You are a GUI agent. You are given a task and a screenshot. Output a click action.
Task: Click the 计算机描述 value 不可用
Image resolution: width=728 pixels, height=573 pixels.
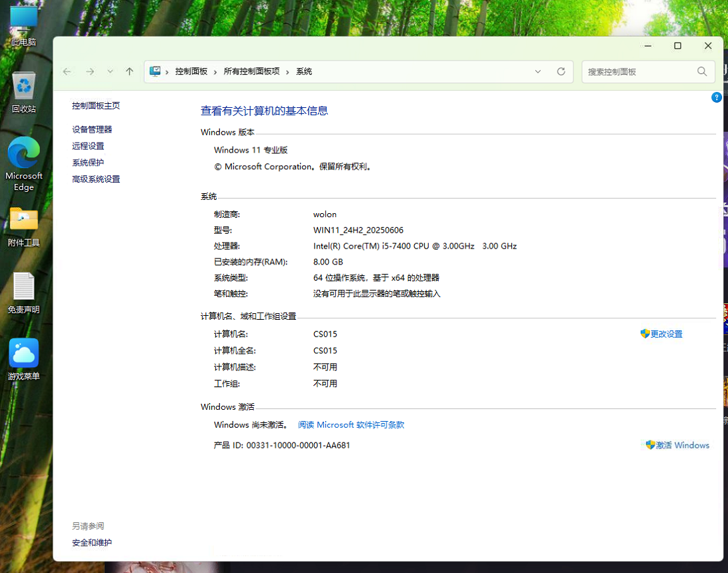coord(325,367)
